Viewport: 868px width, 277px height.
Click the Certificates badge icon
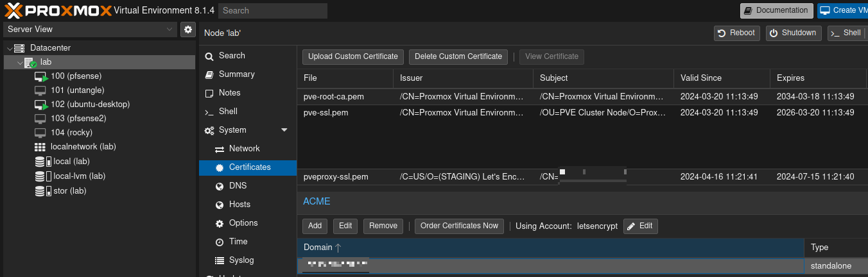(219, 167)
